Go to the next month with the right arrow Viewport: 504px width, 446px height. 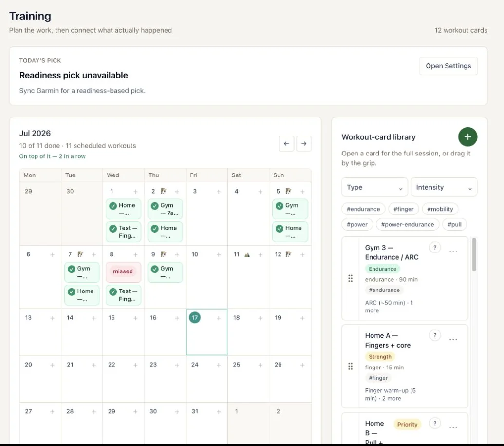[x=304, y=143]
